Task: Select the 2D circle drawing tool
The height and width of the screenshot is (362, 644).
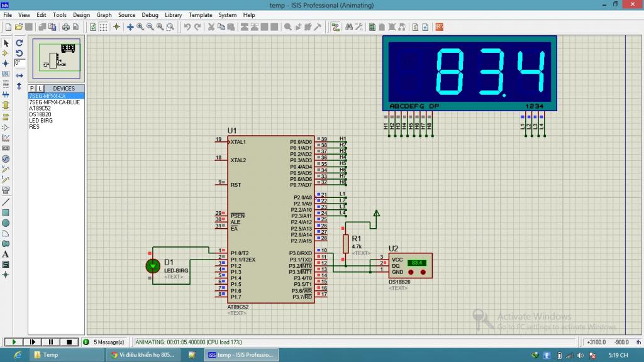Action: (6, 223)
